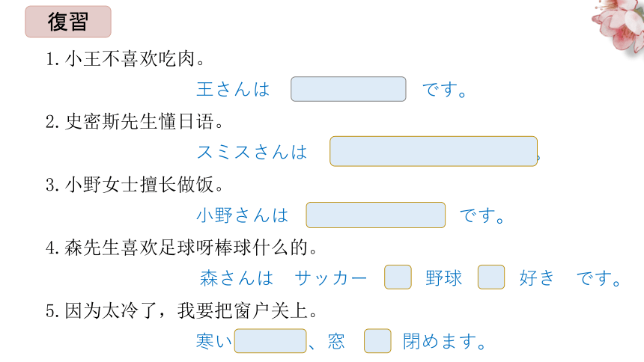Click small blank box after サッカー

click(398, 277)
